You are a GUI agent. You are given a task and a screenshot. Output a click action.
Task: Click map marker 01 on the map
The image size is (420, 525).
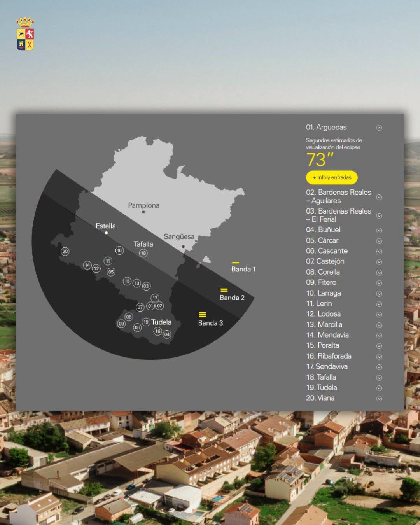tap(150, 306)
